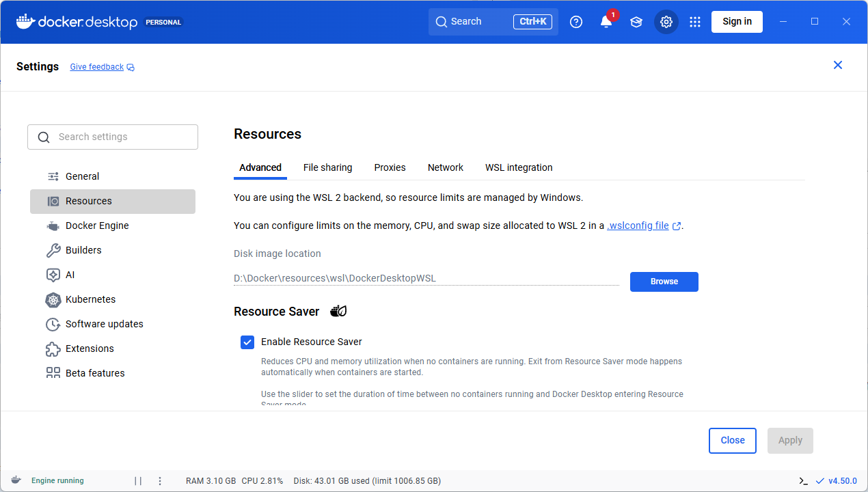Open the .wslconfig file link
Image resolution: width=868 pixels, height=492 pixels.
click(638, 225)
